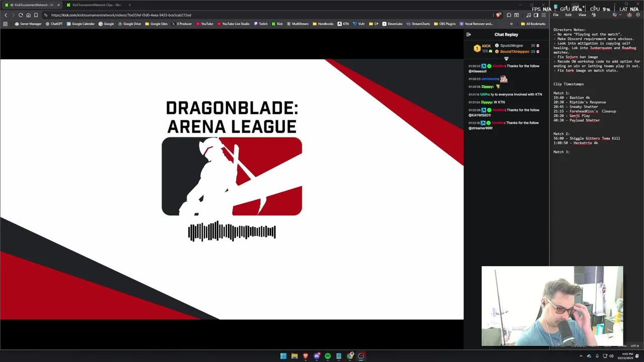Image resolution: width=644 pixels, height=362 pixels.
Task: Open View menu in notes editor
Action: point(582,15)
